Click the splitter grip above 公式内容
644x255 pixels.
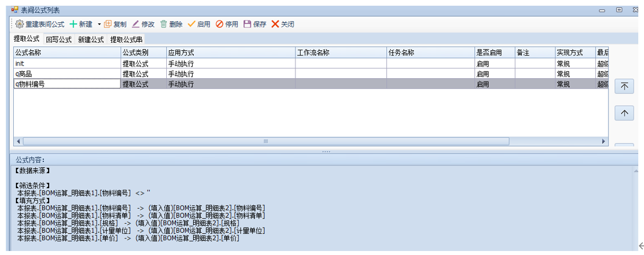(x=326, y=152)
